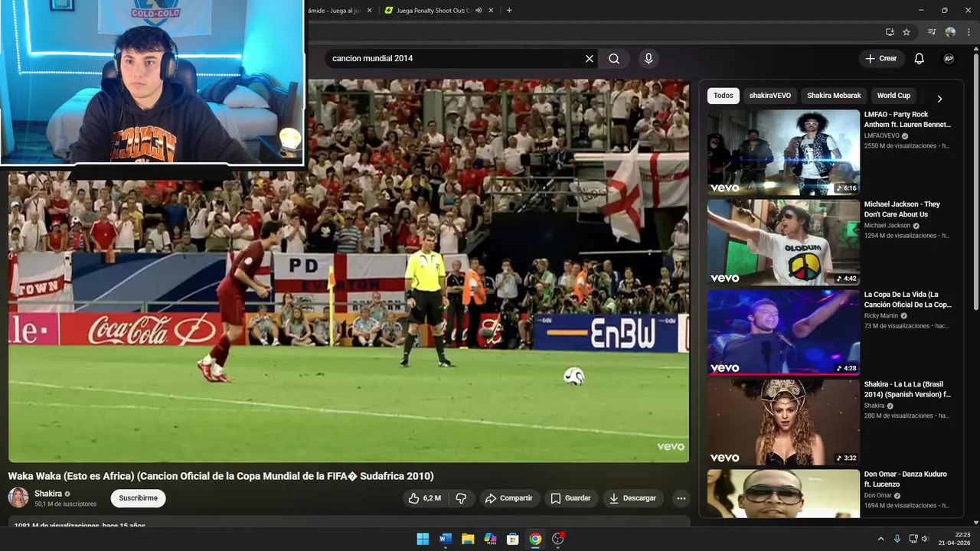Click the Waka Waka video player
Screen dimensions: 980x551
(349, 271)
